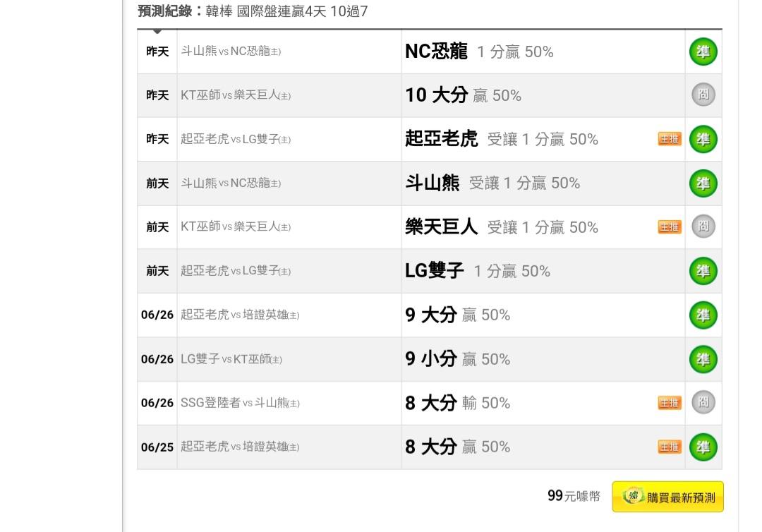Open KT巫師 vs 樂天巨人 yesterday matchup
Screen dimensions: 762x532
pos(236,95)
